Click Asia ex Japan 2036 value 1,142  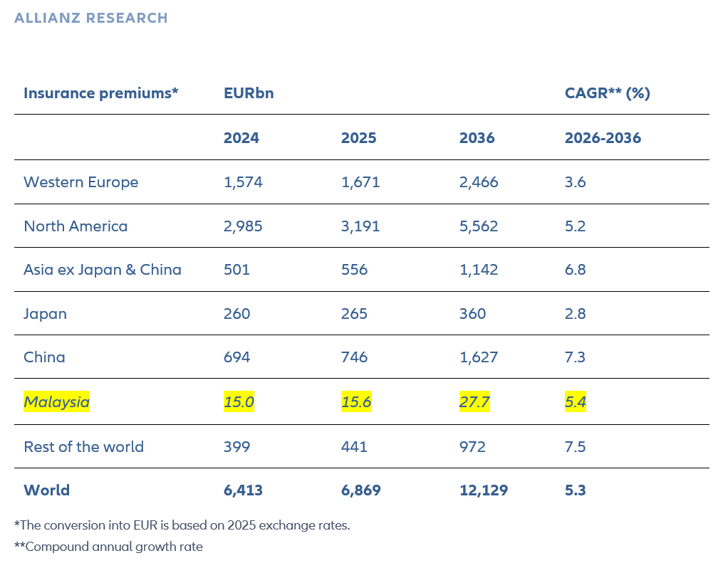[x=479, y=270]
